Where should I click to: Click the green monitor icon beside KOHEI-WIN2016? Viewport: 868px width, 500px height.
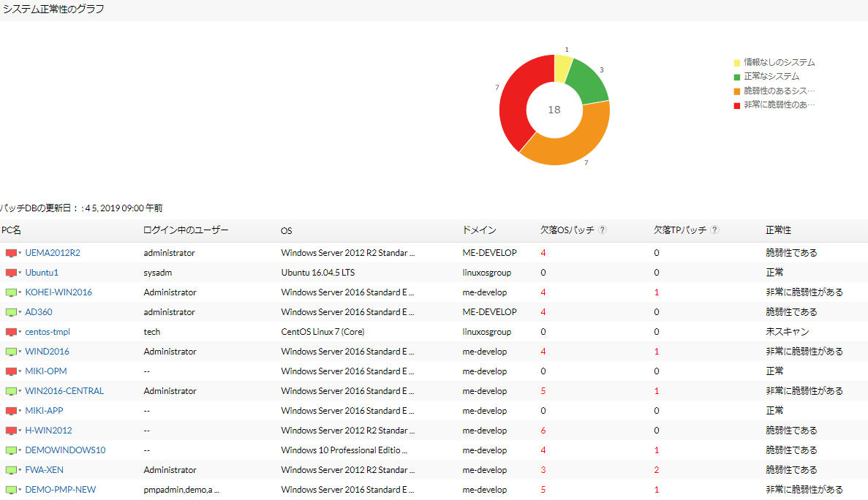tap(10, 292)
